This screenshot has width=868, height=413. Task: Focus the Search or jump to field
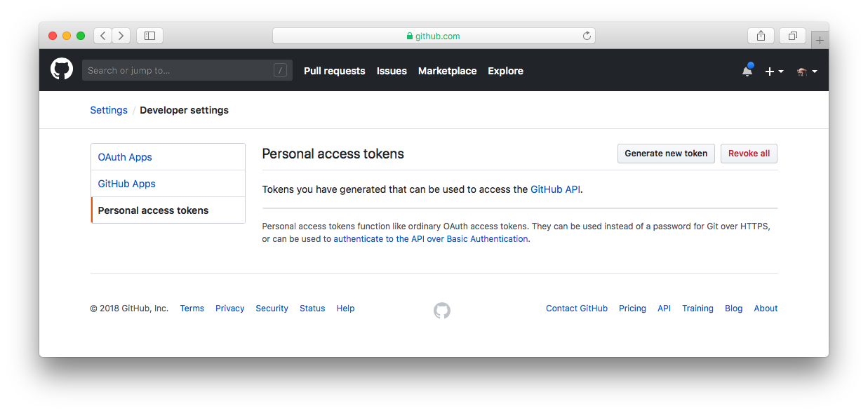tap(179, 70)
